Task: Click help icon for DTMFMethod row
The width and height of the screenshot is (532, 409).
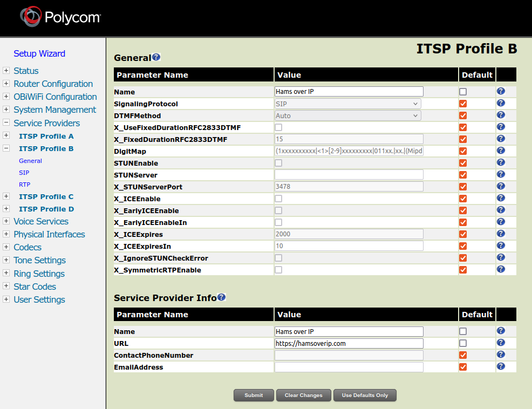Action: (501, 115)
